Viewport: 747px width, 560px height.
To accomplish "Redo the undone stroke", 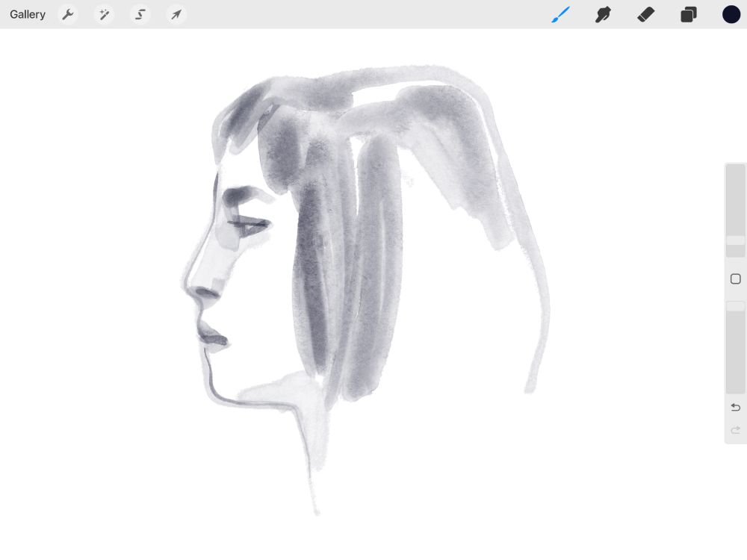I will [x=736, y=431].
